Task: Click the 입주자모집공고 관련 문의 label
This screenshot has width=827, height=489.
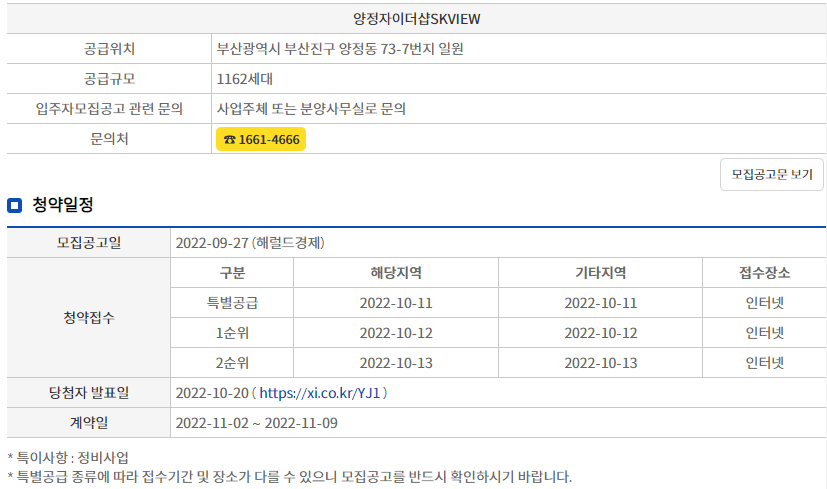Action: (x=109, y=109)
